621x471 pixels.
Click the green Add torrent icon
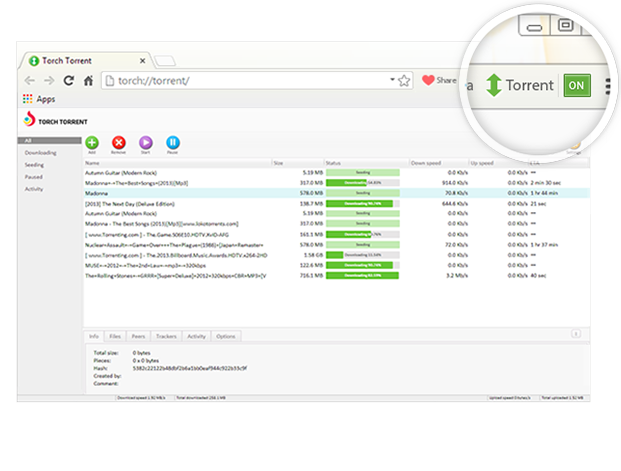[92, 142]
